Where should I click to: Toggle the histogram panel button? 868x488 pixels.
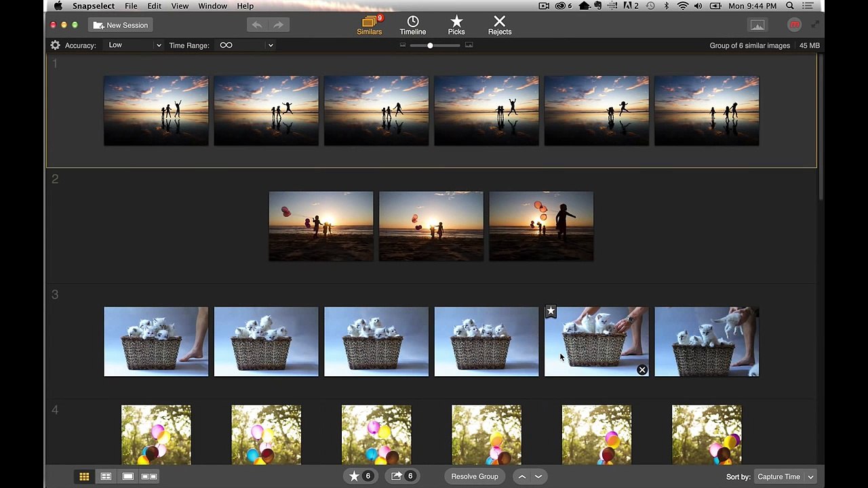757,25
